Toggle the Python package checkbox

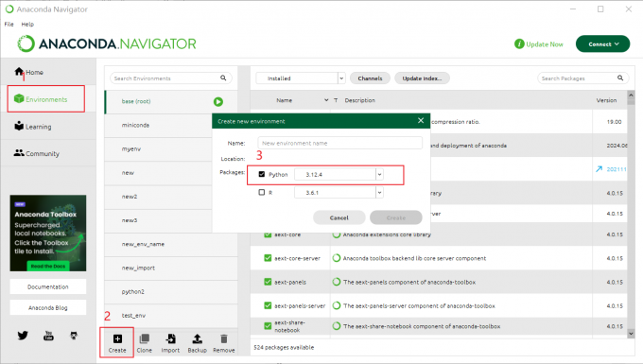[262, 174]
